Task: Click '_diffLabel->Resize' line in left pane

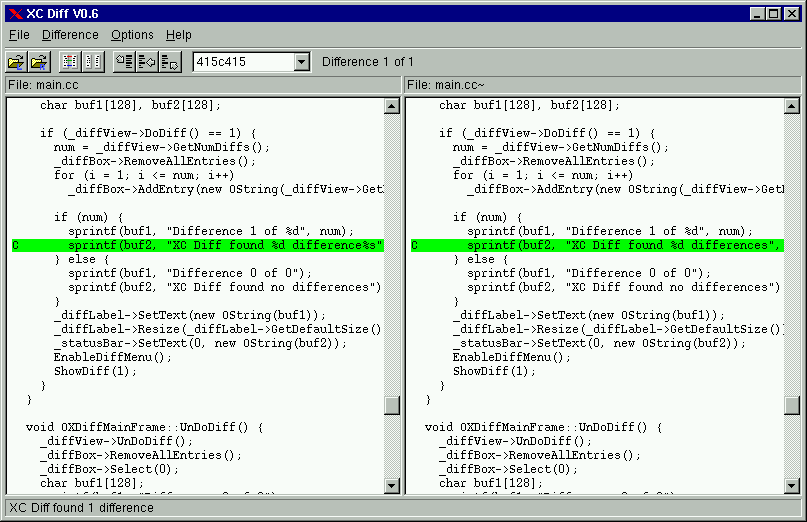Action: [218, 329]
